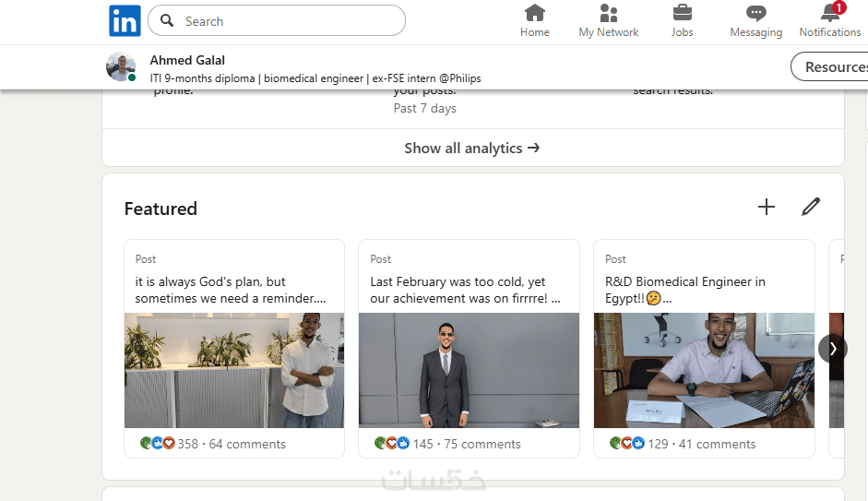Viewport: 868px width, 501px height.
Task: Add a featured item with plus icon
Action: (x=767, y=207)
